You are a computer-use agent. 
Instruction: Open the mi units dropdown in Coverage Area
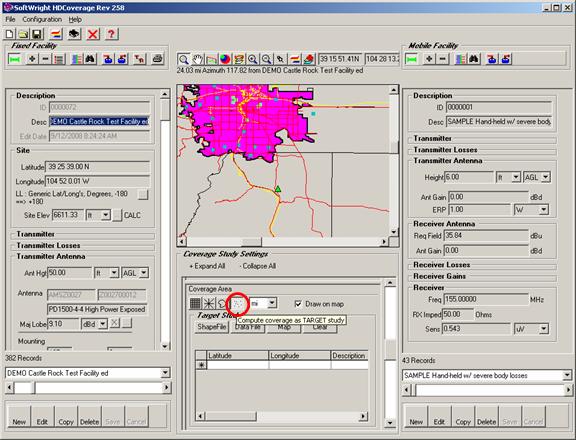272,303
